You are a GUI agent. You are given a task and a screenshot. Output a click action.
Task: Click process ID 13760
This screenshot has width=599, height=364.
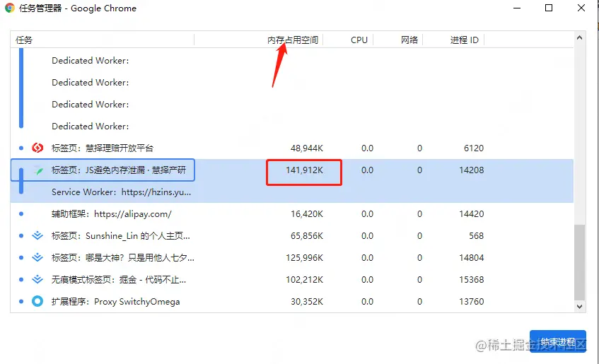click(472, 302)
